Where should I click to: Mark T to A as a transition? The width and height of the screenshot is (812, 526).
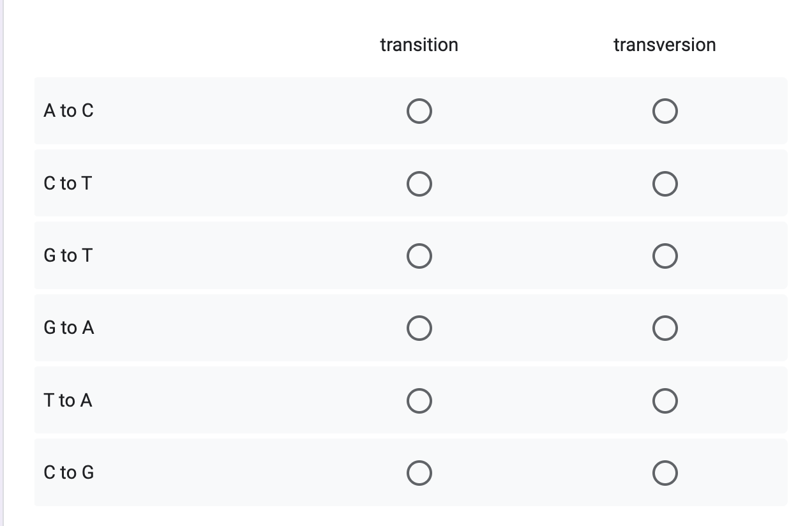[419, 401]
